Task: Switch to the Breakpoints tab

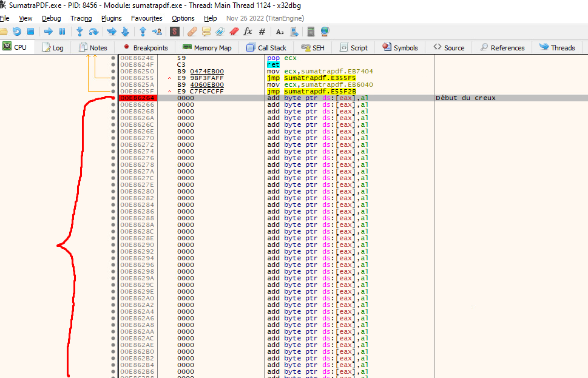Action: coord(146,47)
